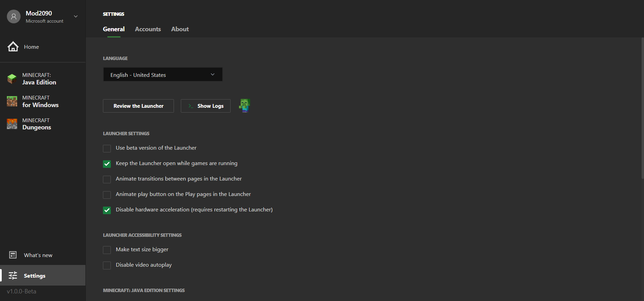Enable Animate play button on Play pages

pos(107,195)
